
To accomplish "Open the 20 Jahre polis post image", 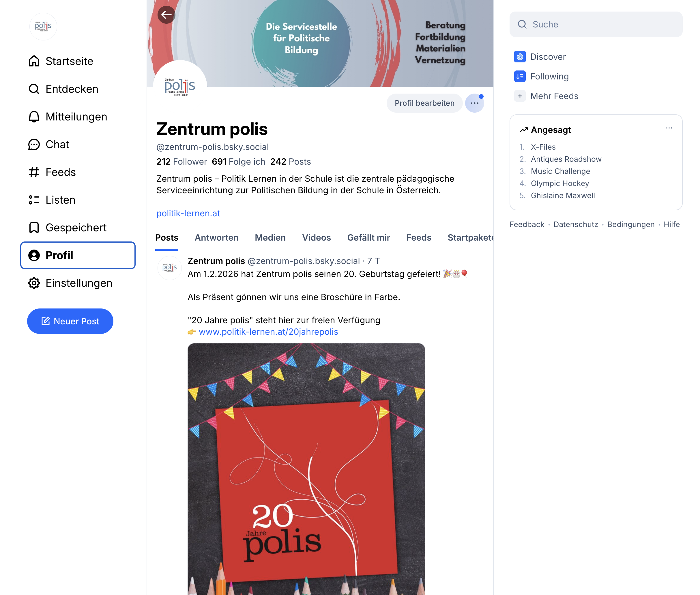I will (306, 469).
